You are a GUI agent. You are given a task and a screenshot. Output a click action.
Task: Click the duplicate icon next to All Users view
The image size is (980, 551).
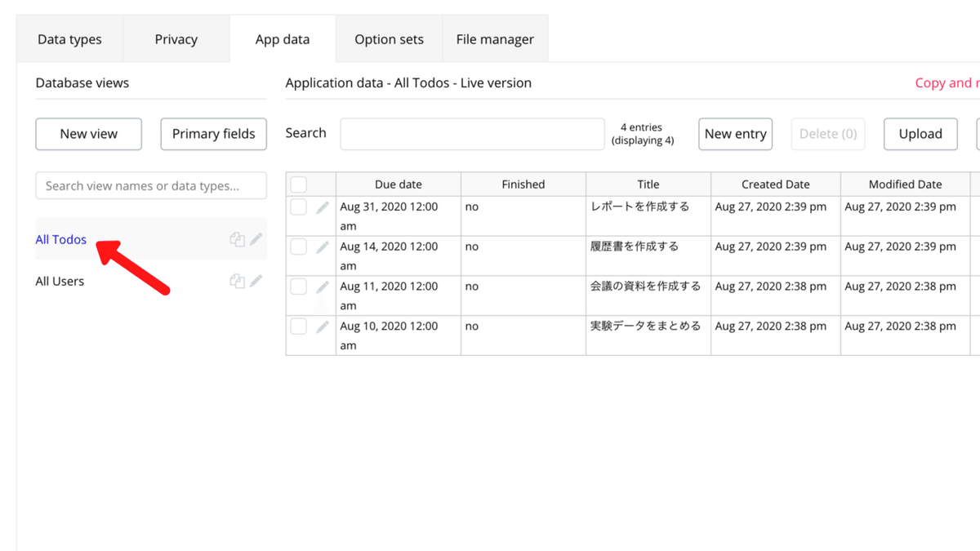pyautogui.click(x=237, y=280)
